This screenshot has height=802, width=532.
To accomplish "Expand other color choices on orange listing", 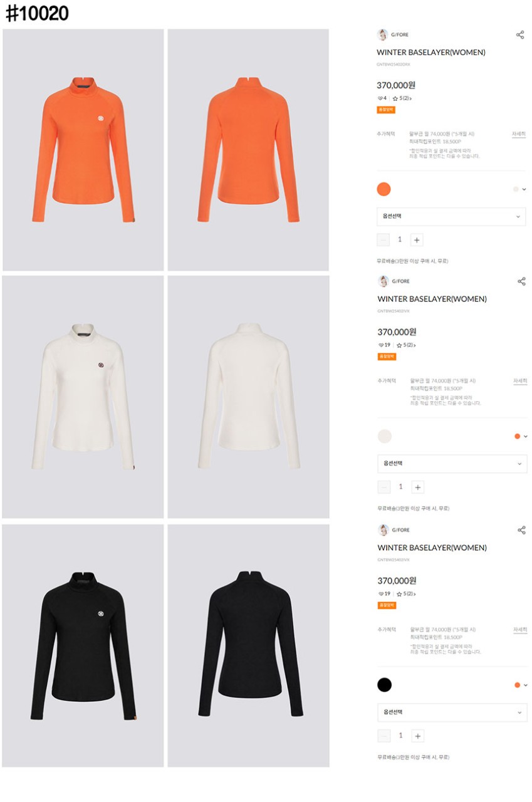I will click(519, 189).
